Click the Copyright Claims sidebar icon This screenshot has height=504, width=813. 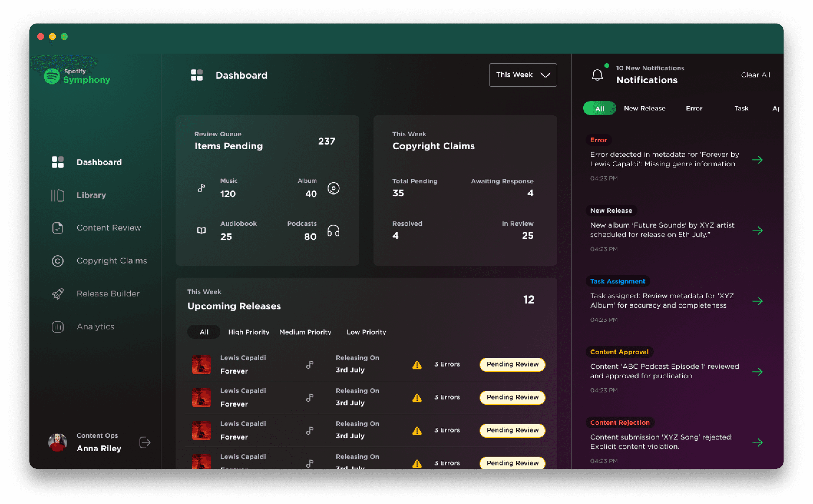click(x=57, y=261)
